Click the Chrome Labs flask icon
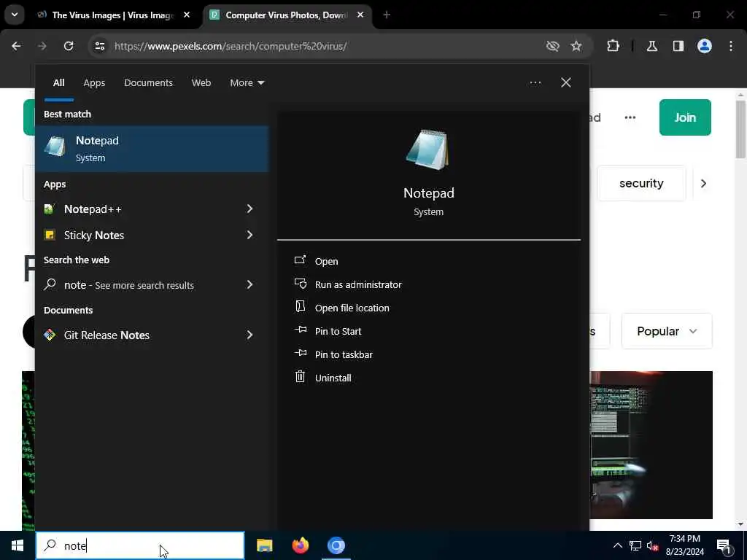The image size is (747, 560). tap(652, 46)
